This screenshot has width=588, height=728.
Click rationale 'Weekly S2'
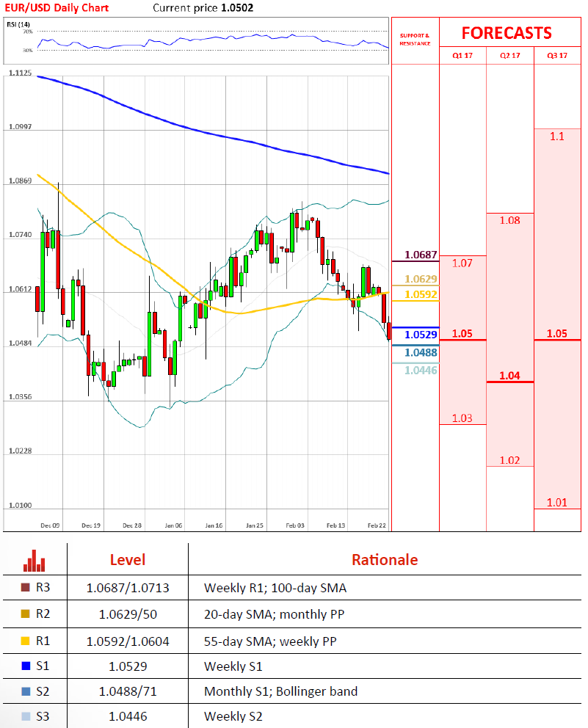(x=233, y=716)
